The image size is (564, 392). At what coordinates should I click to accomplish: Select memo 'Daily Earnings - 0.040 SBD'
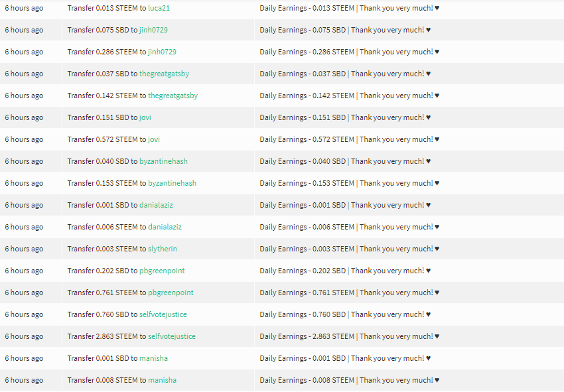coord(303,161)
